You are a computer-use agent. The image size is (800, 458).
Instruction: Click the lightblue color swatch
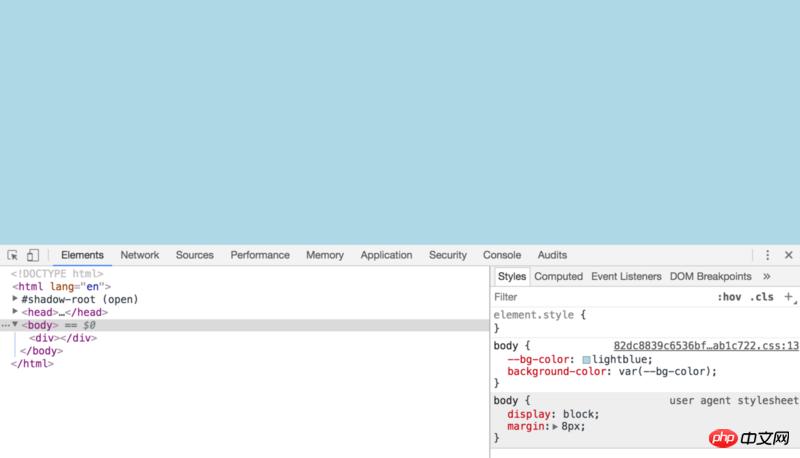pos(587,360)
